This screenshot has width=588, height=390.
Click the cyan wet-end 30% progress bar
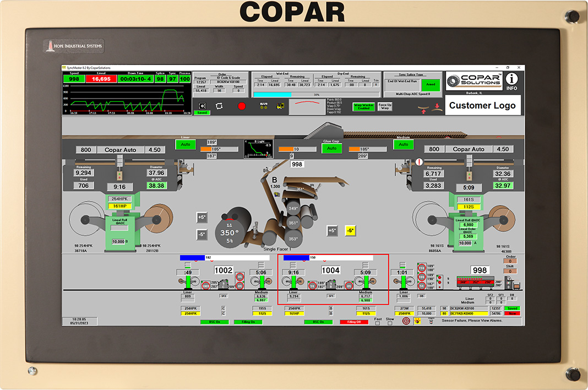coord(317,95)
